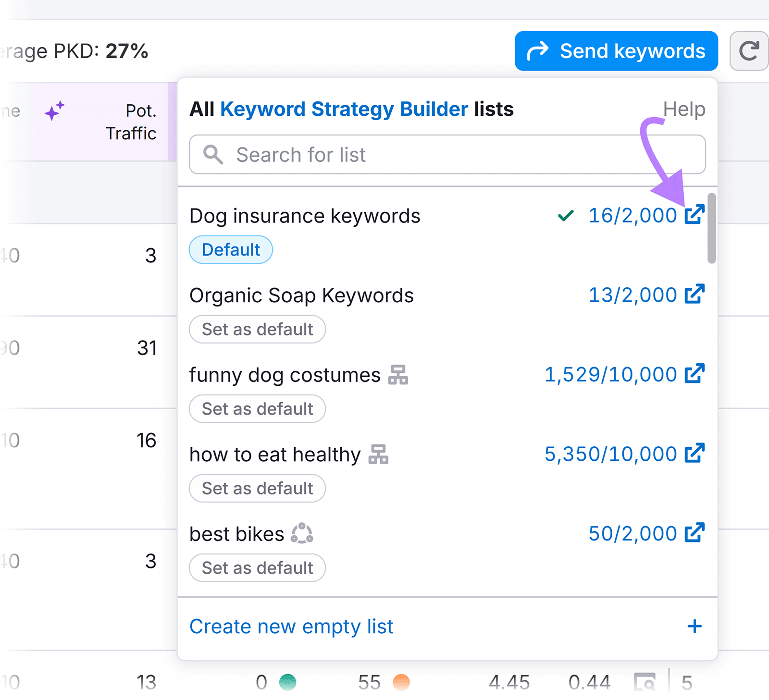Image resolution: width=769 pixels, height=700 pixels.
Task: Set funny dog costumes as default
Action: [x=257, y=409]
